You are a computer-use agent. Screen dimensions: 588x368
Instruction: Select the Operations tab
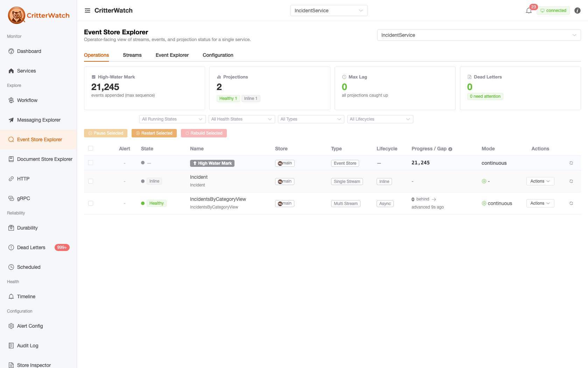(x=96, y=55)
